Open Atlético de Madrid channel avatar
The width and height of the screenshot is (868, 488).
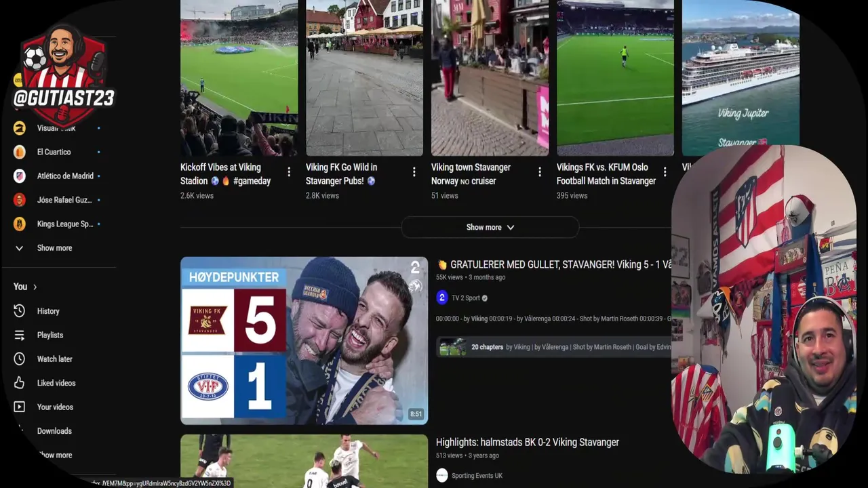(x=20, y=176)
